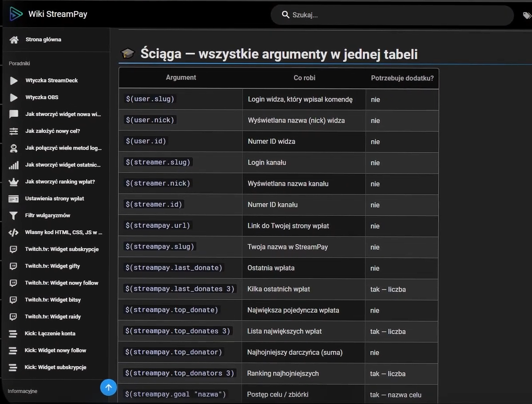Click the graduation cap icon by Ściąga heading
This screenshot has width=532, height=404.
(127, 53)
